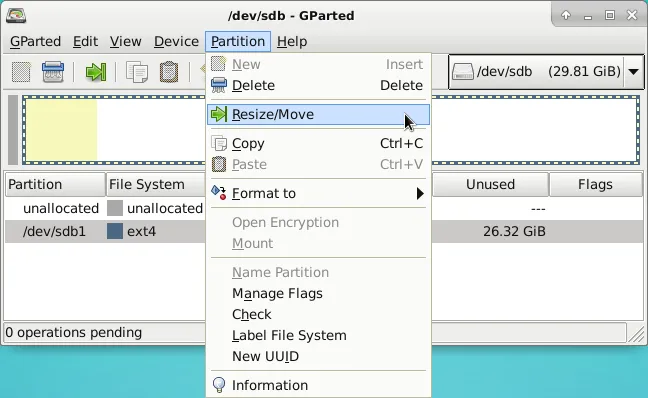Open Format to submenu entry
648x398 pixels.
(318, 193)
